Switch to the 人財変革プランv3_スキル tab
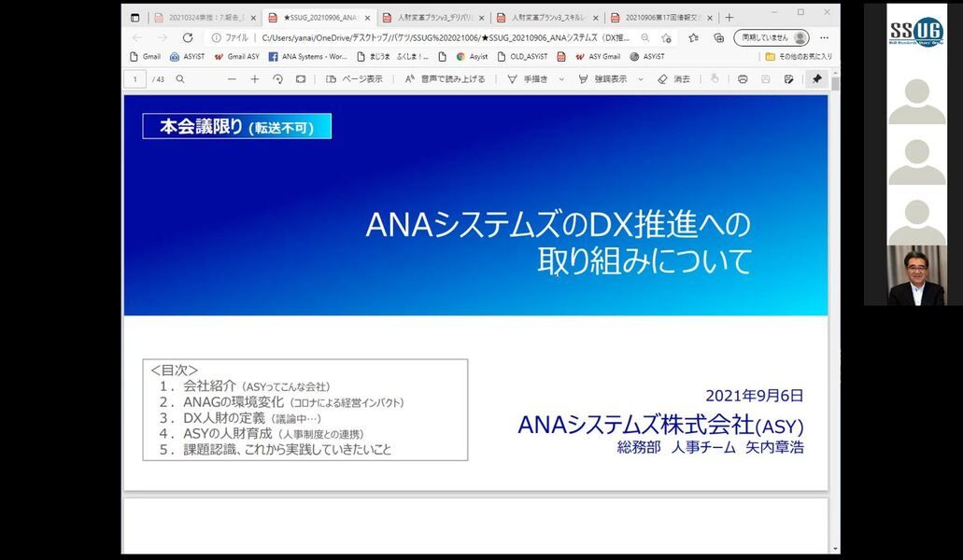Screen dimensions: 963x560 click(x=547, y=18)
